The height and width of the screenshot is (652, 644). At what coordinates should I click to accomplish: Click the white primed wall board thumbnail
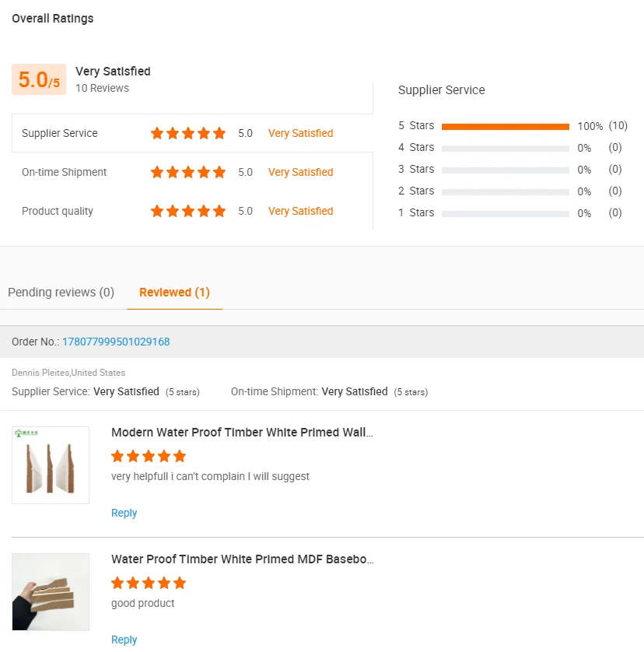coord(51,465)
